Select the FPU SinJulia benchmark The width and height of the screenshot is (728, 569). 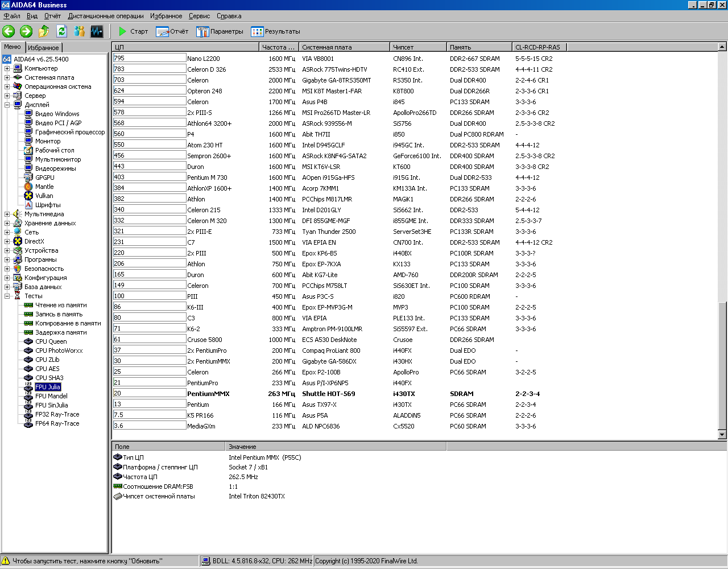pyautogui.click(x=51, y=405)
